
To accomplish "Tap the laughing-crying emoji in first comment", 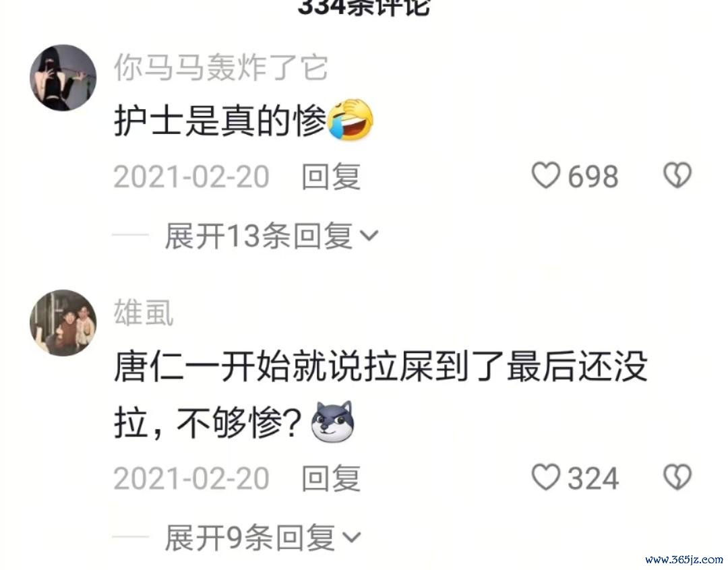I will [351, 120].
